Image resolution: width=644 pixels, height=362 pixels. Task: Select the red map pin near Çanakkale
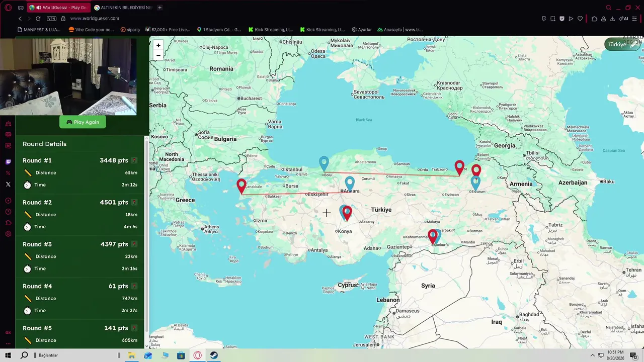coord(242,186)
